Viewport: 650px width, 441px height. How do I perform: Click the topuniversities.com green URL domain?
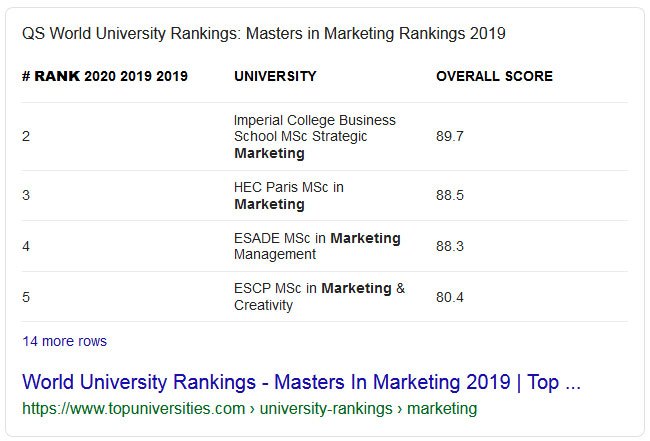pos(133,408)
